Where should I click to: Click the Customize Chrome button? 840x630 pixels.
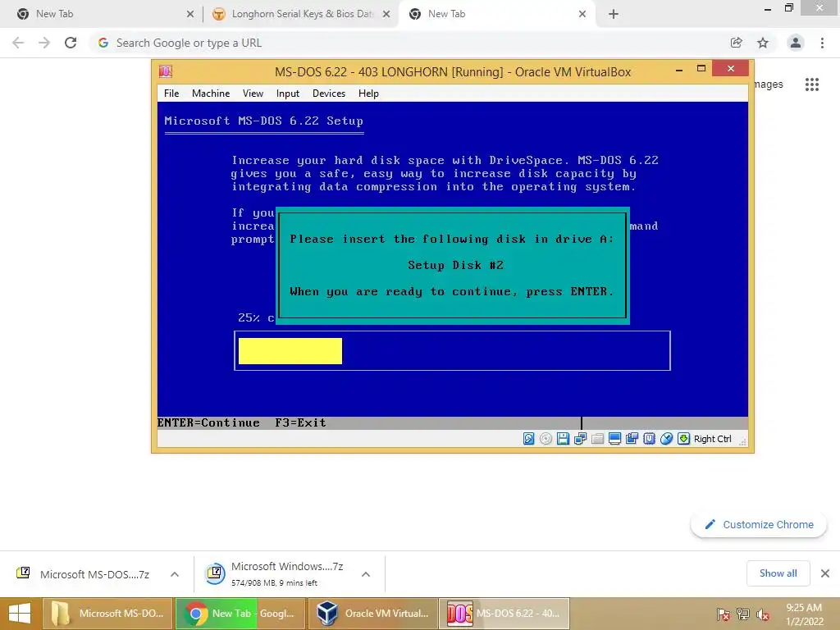click(759, 524)
